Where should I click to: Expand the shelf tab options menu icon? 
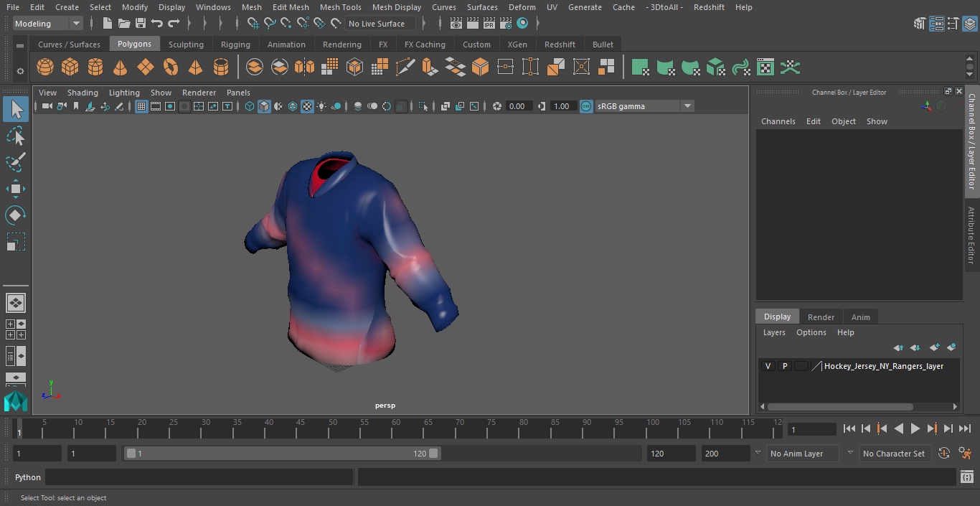tap(20, 45)
